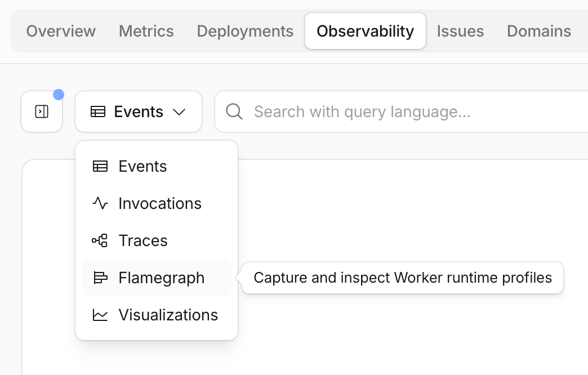The height and width of the screenshot is (375, 588).
Task: Select Events in the dropdown menu
Action: point(157,166)
